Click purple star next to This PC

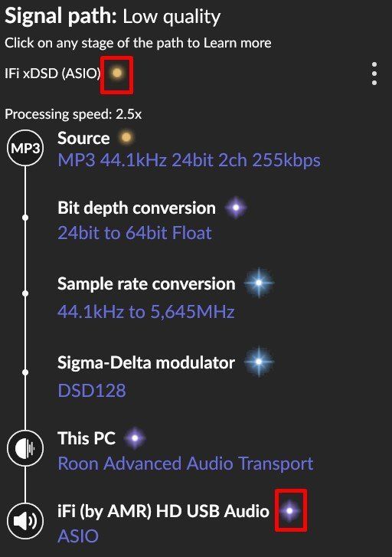click(x=135, y=437)
